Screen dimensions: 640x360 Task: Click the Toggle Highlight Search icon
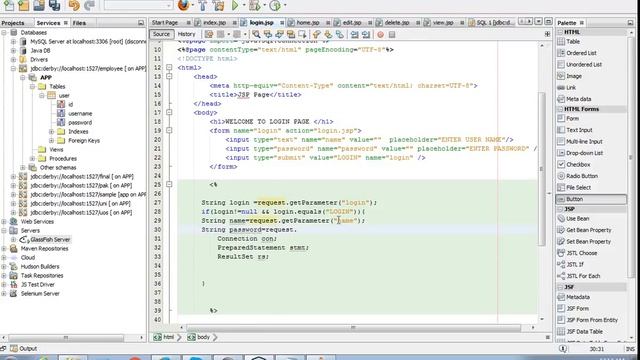[291, 34]
